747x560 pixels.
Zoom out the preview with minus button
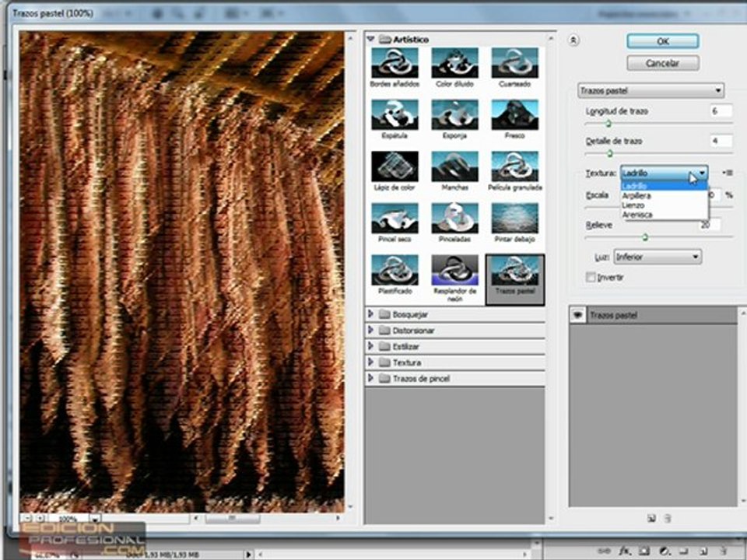[x=28, y=518]
